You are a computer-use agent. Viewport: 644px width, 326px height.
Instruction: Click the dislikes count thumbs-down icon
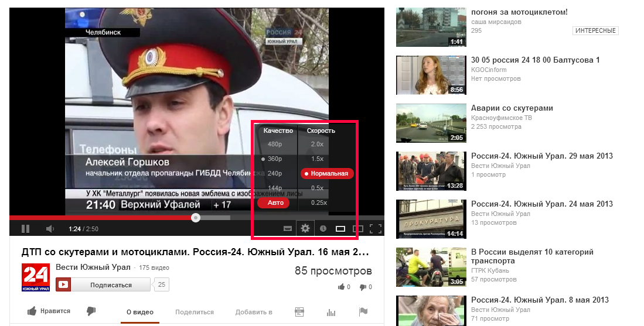coord(363,287)
